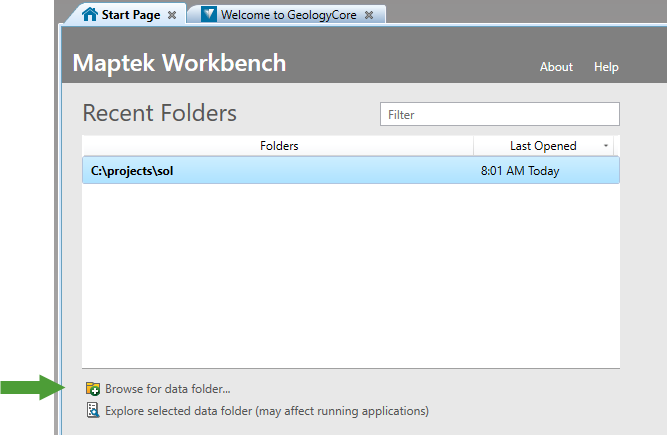Open the About link
Image resolution: width=667 pixels, height=435 pixels.
coord(556,67)
